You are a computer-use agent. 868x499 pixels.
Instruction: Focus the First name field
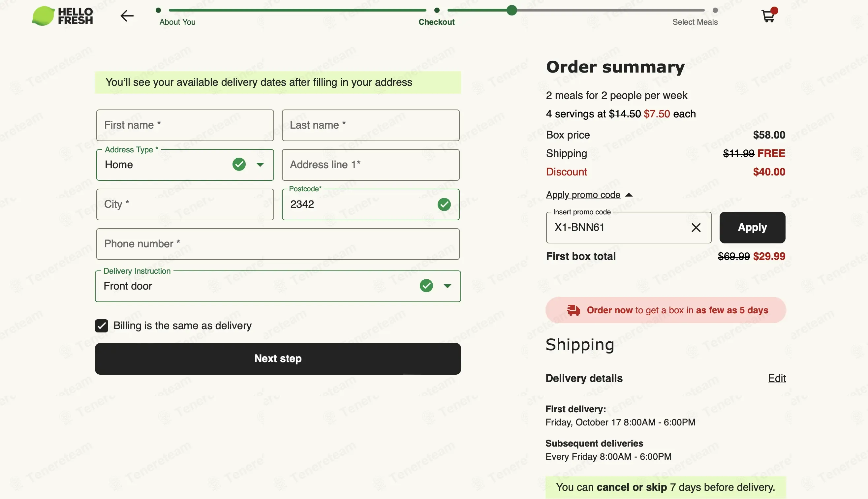pyautogui.click(x=185, y=125)
